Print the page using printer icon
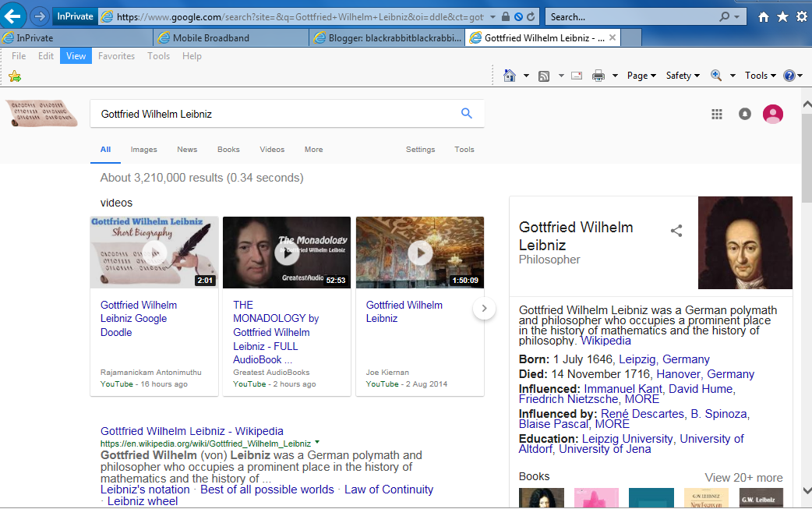Viewport: 812px width, 509px height. tap(598, 76)
